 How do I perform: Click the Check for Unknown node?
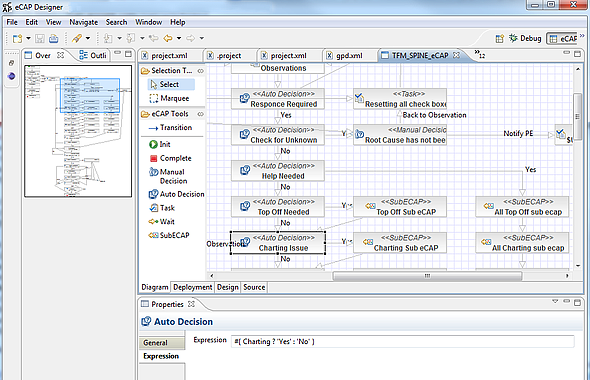278,135
